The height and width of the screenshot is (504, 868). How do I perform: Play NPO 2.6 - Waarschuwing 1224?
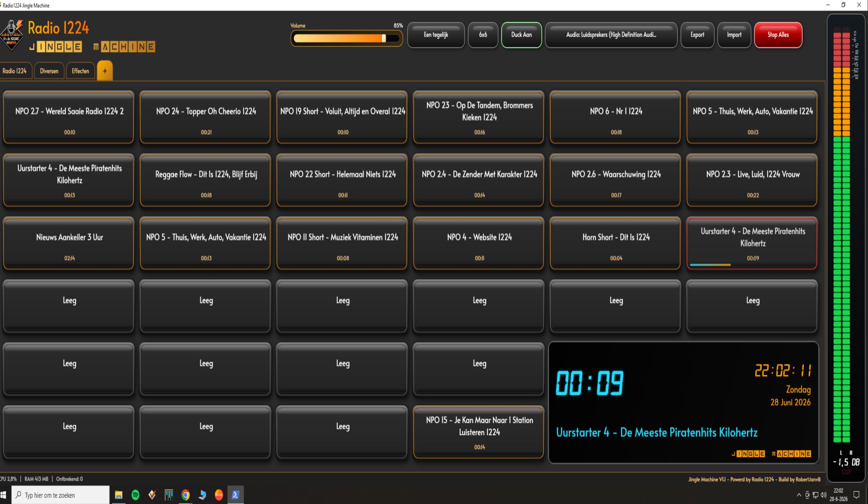click(615, 180)
